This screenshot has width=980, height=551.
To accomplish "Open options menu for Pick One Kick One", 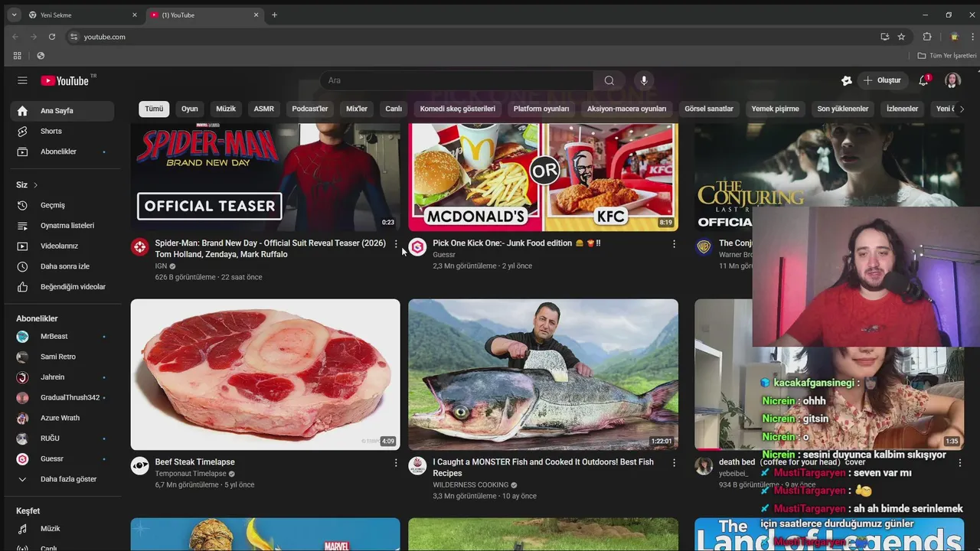I will click(674, 243).
